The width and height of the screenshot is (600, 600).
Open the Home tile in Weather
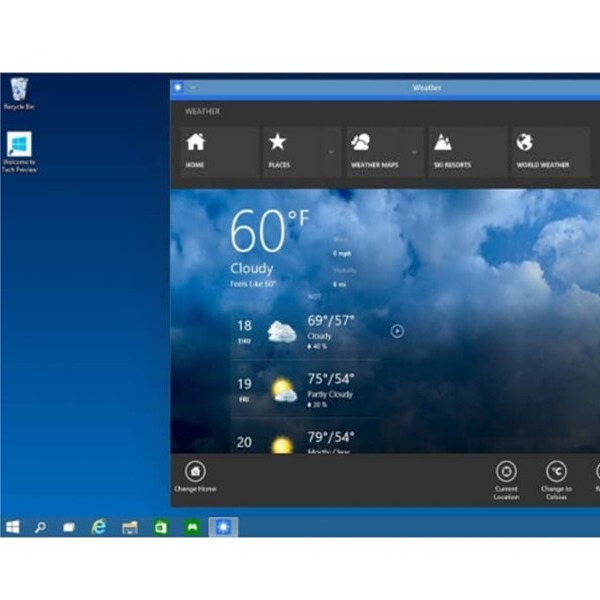coord(219,152)
